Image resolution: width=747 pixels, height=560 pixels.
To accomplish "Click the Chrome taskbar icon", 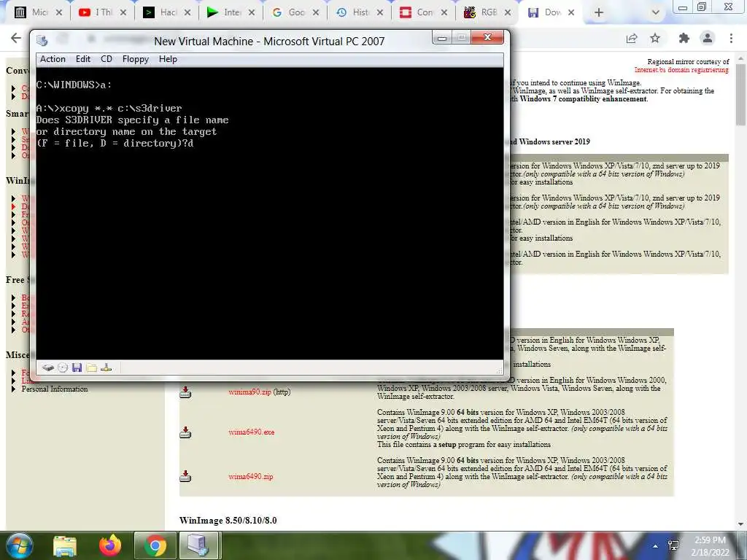I will 155,545.
